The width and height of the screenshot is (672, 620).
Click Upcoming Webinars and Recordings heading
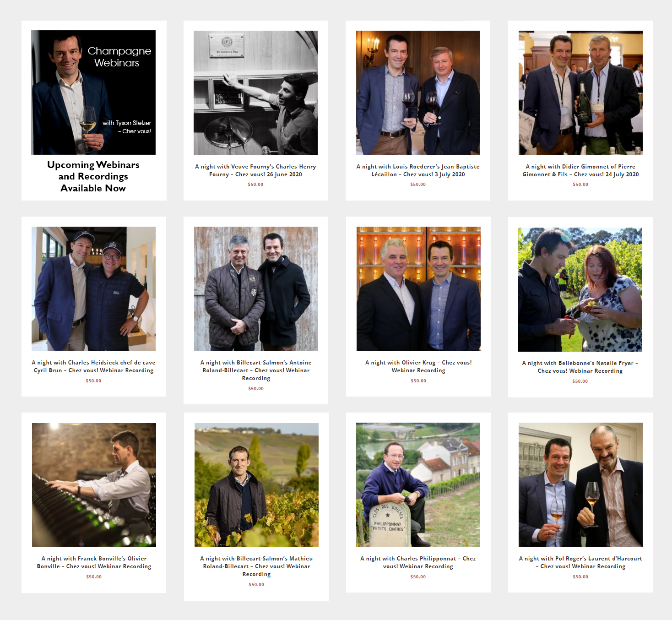93,176
